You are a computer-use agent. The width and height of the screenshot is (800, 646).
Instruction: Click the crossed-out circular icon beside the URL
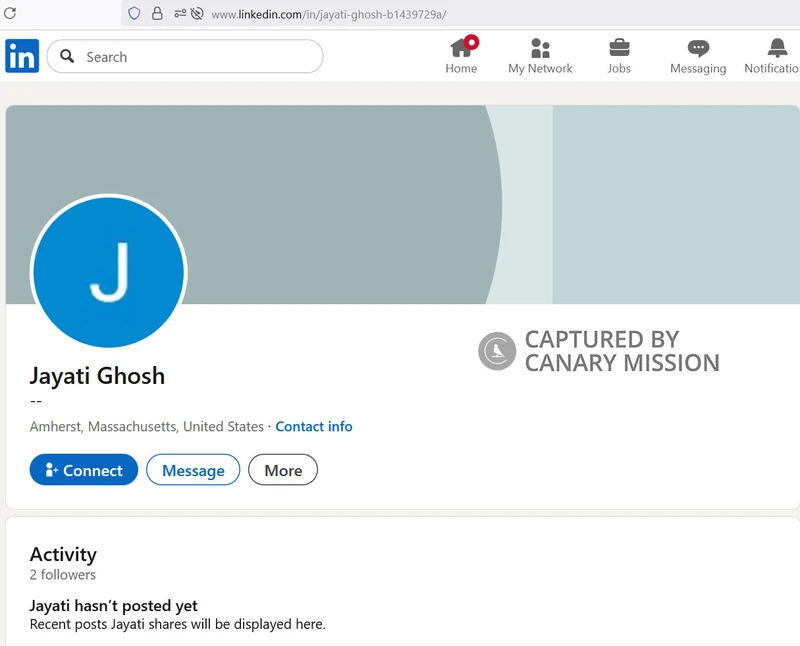coord(197,14)
